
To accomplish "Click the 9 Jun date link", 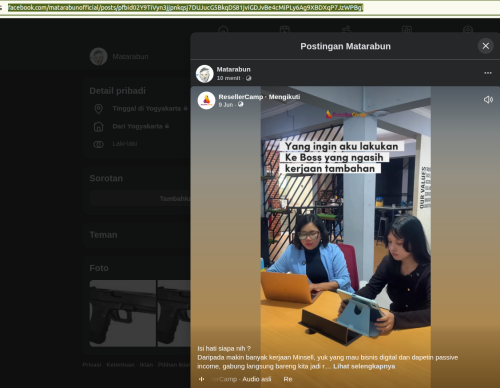I will point(226,105).
